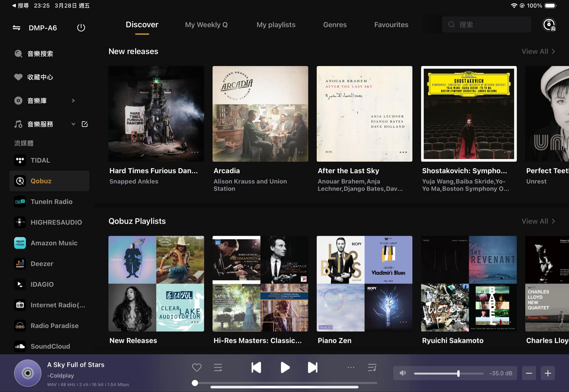The width and height of the screenshot is (569, 392).
Task: Open Piano Zen playlist cover
Action: pyautogui.click(x=365, y=284)
